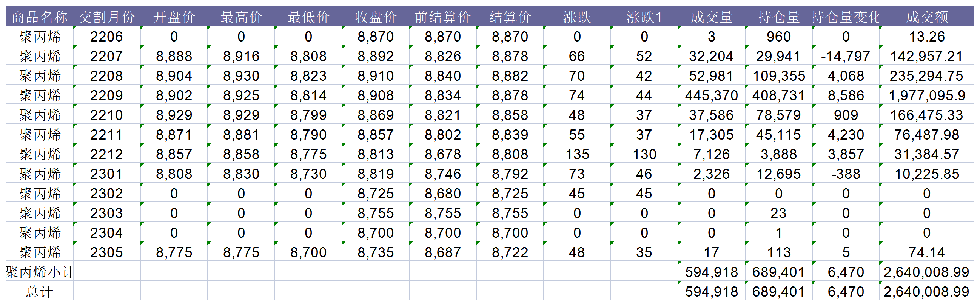Click open interest cell 109,355
Screen dimensions: 980x306
(x=778, y=76)
